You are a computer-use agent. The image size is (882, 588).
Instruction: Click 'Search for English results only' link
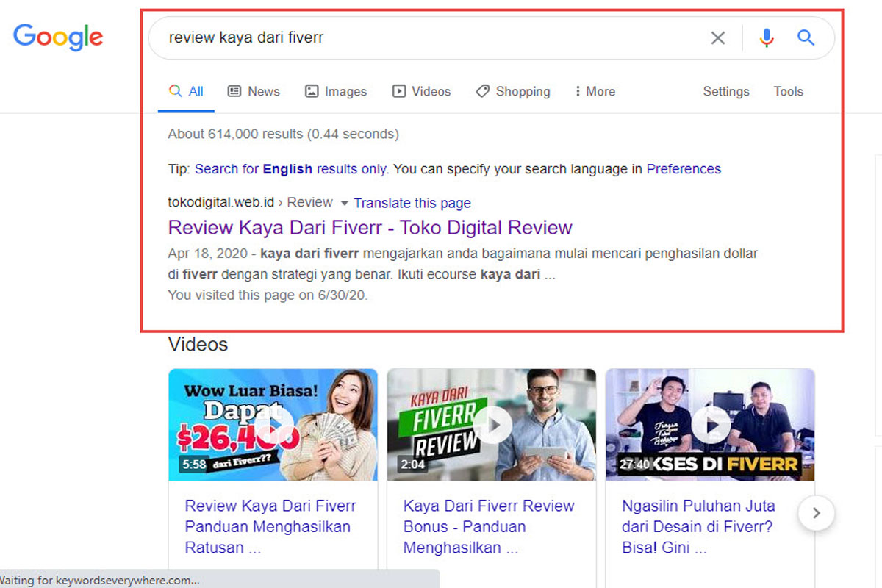pyautogui.click(x=290, y=169)
